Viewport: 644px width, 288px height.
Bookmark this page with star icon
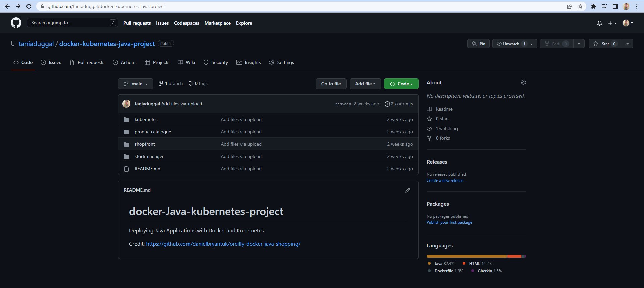pos(580,6)
